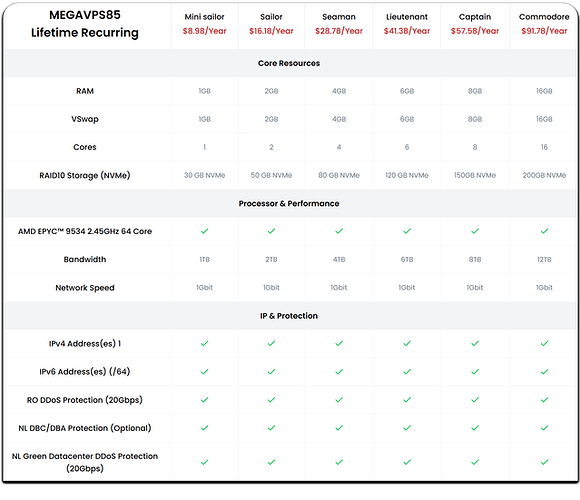The height and width of the screenshot is (500, 580).
Task: Select the Seaman plan name
Action: 339,17
